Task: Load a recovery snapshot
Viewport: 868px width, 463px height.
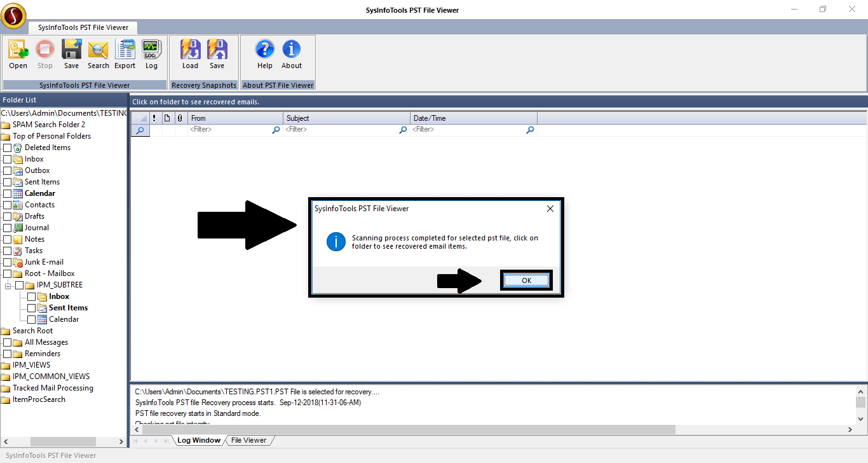Action: (x=191, y=50)
